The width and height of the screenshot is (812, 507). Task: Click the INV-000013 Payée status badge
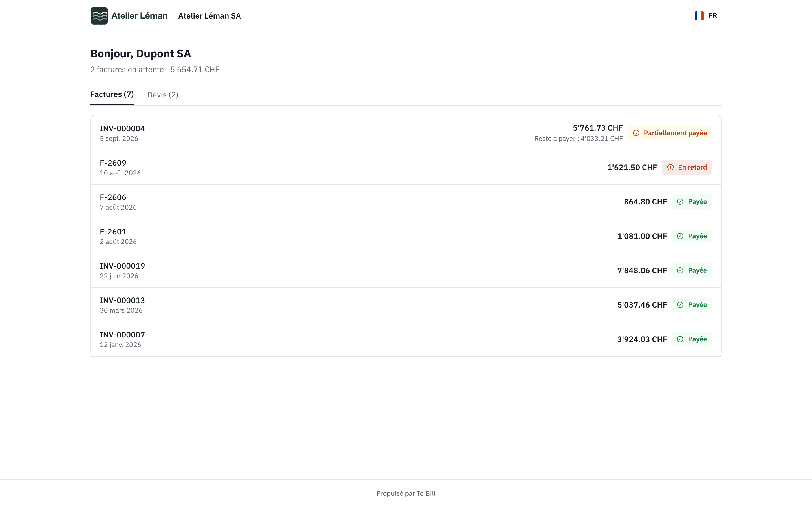tap(692, 305)
